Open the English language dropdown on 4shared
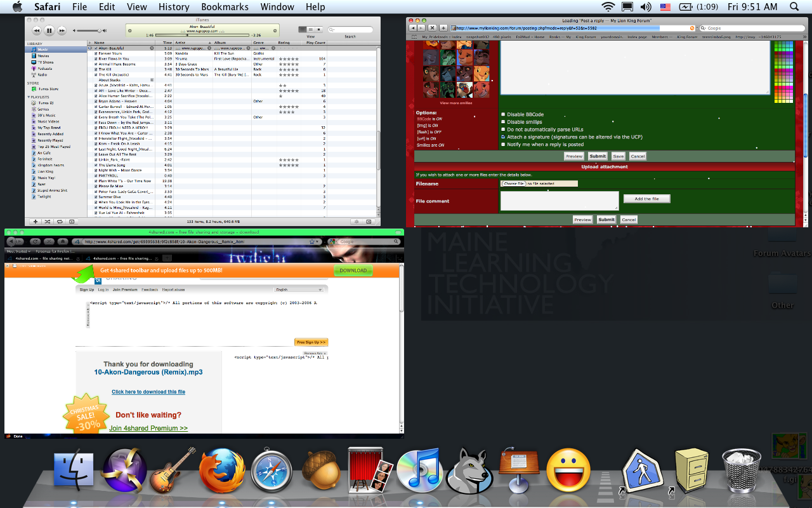 tap(299, 290)
